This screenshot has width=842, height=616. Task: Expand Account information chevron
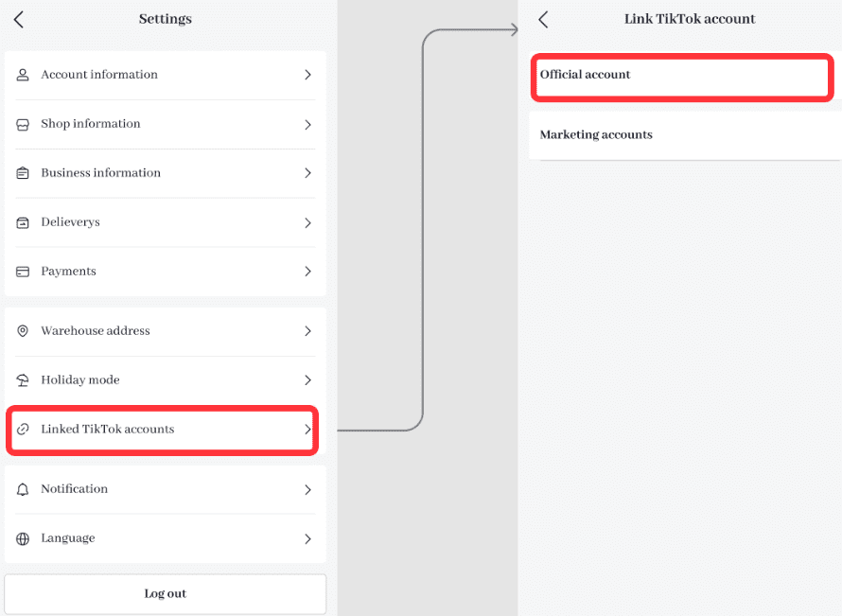pyautogui.click(x=307, y=75)
